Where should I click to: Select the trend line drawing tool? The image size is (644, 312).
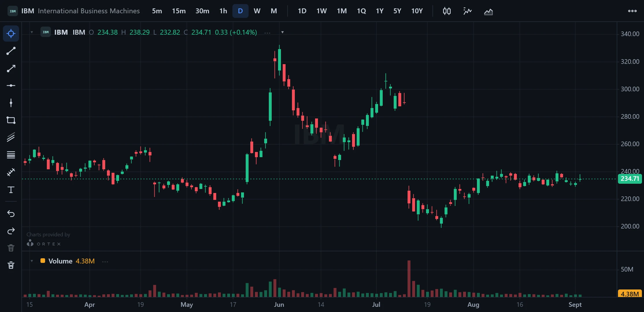pyautogui.click(x=11, y=51)
